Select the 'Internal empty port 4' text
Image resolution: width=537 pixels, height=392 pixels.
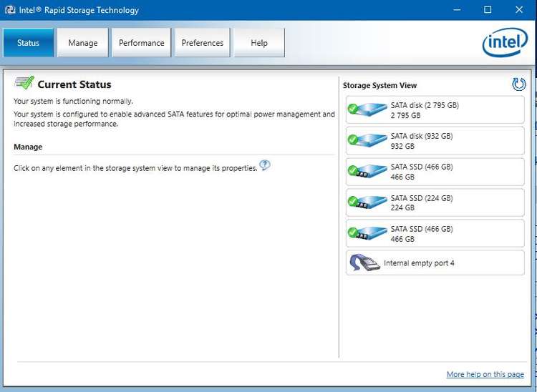pos(419,263)
